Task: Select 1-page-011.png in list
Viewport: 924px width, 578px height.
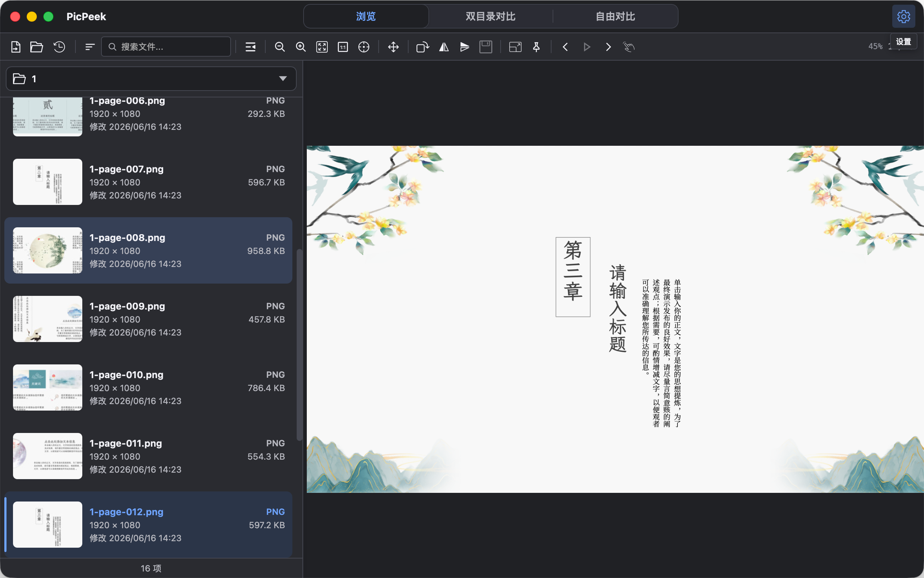Action: pos(148,456)
